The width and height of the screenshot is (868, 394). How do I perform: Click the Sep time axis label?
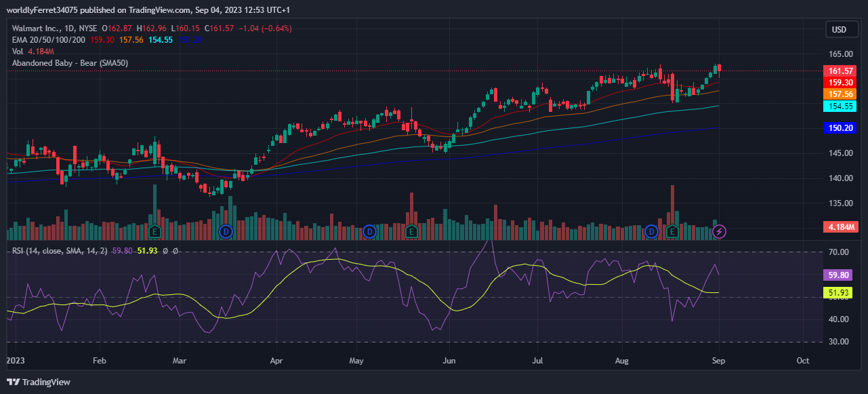coord(718,361)
